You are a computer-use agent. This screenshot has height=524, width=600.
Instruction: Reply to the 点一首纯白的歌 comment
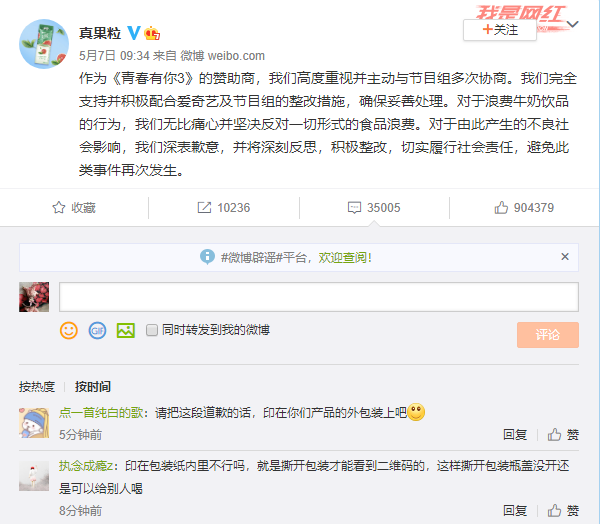click(515, 434)
